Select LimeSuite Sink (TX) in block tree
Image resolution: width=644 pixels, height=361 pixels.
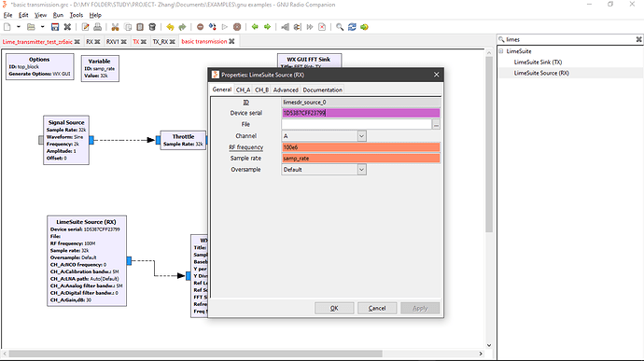[x=538, y=62]
